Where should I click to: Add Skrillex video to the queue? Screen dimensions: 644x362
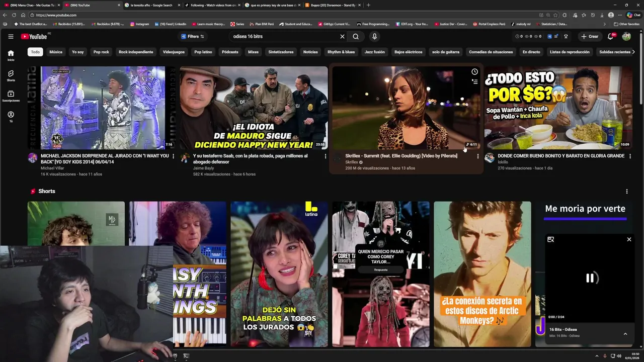click(x=474, y=81)
